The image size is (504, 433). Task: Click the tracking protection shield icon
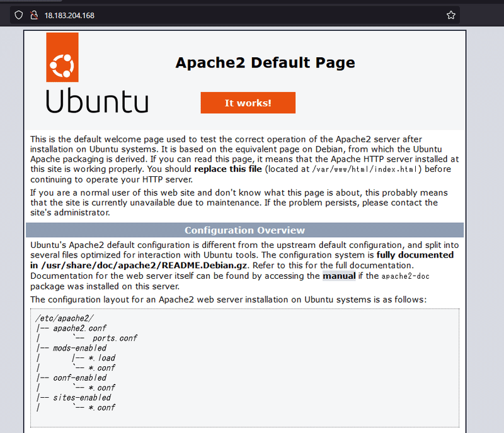(x=19, y=15)
